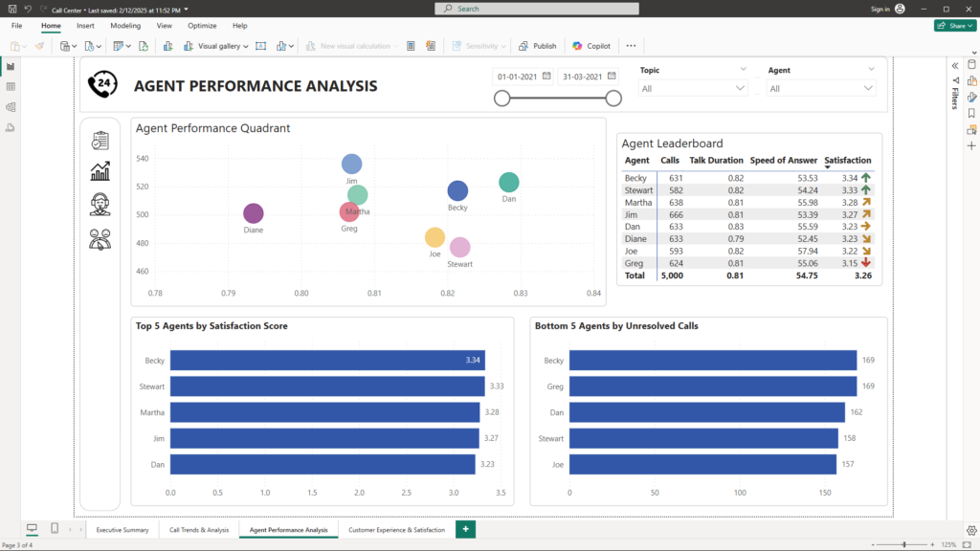Click the start date field 01-01-2021
The image size is (980, 551).
pos(523,77)
